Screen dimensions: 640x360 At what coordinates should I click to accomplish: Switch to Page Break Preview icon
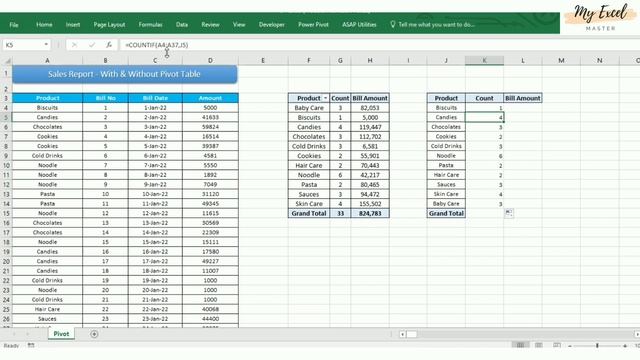click(557, 345)
